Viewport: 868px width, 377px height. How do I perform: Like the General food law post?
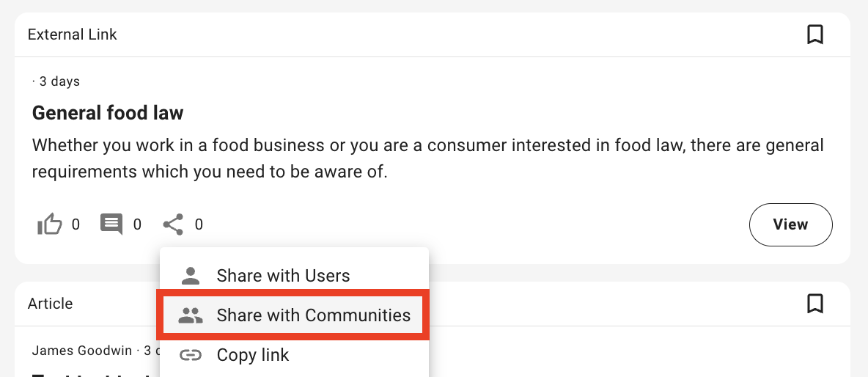(x=50, y=224)
